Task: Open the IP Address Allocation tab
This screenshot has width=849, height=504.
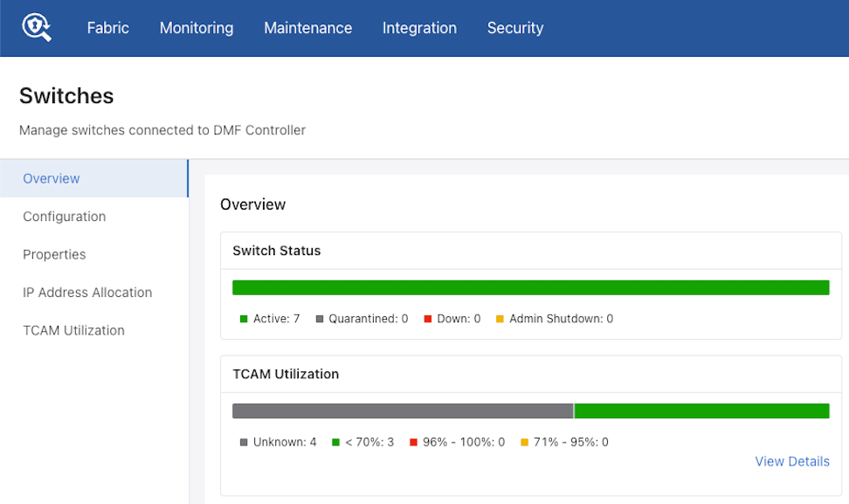Action: tap(87, 293)
